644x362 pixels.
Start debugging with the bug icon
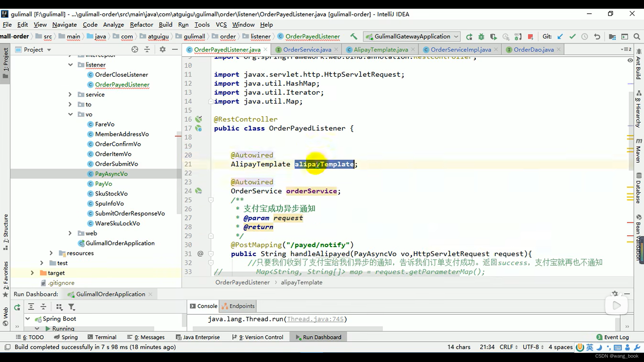point(481,37)
